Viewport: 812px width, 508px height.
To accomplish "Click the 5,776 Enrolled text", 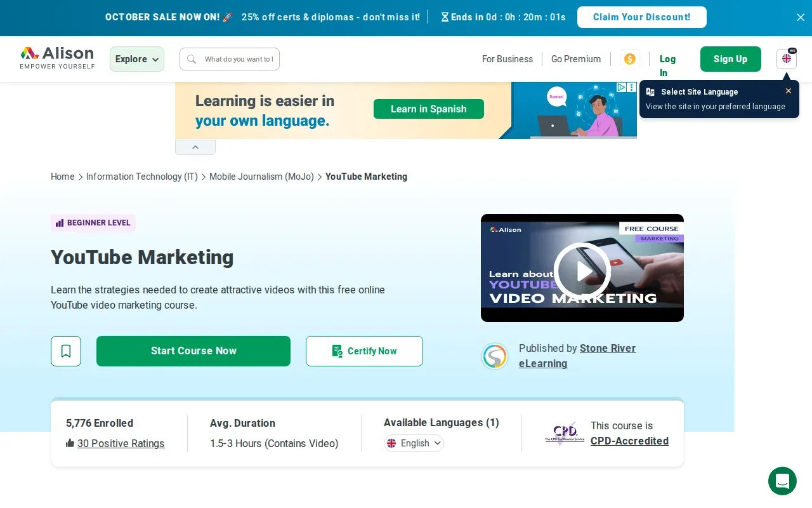I will coord(100,423).
